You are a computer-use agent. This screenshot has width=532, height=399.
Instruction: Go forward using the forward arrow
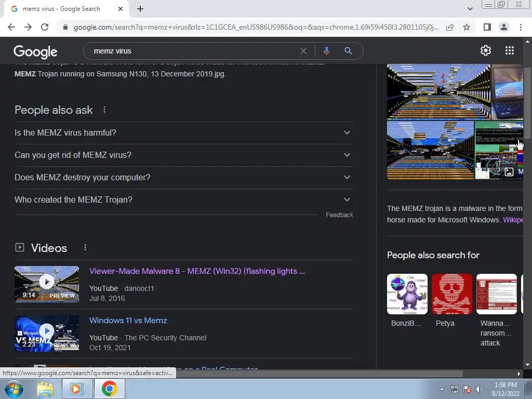click(x=28, y=27)
